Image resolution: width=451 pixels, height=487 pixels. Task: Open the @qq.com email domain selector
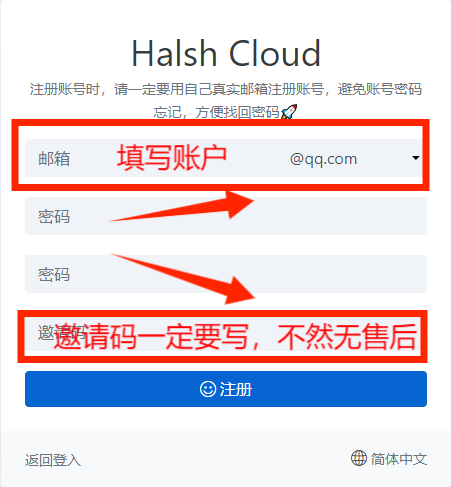(352, 158)
